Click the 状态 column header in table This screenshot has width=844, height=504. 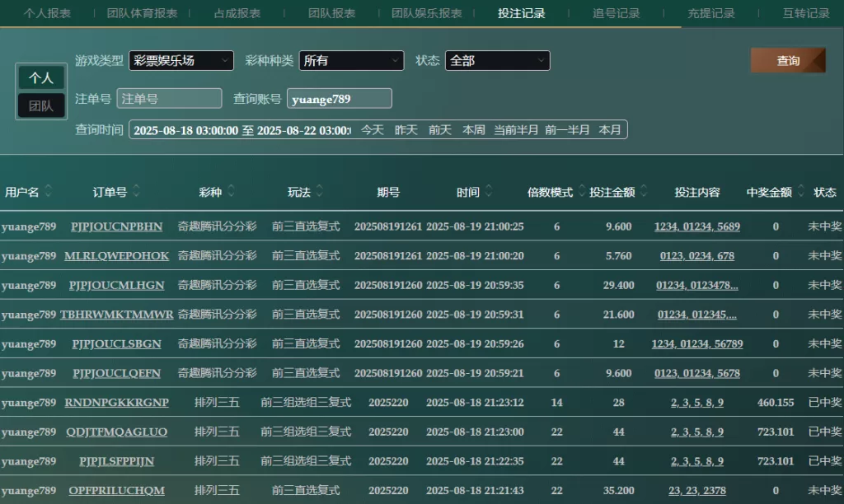[x=824, y=192]
